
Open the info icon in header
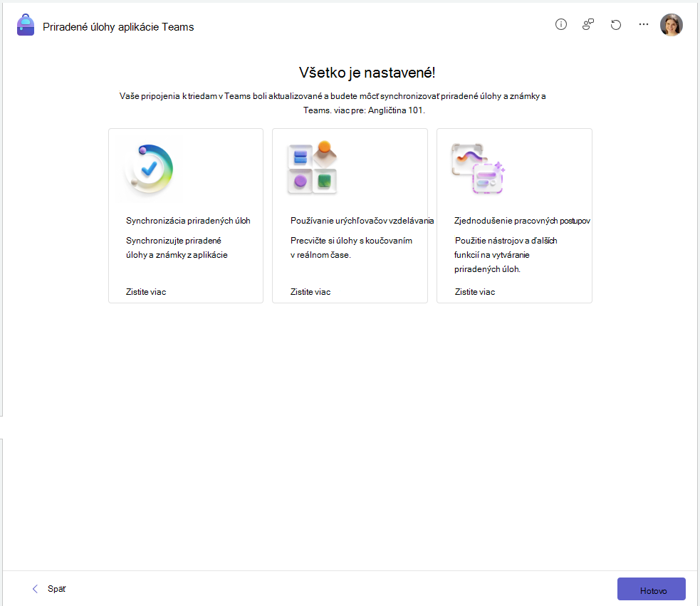click(560, 24)
